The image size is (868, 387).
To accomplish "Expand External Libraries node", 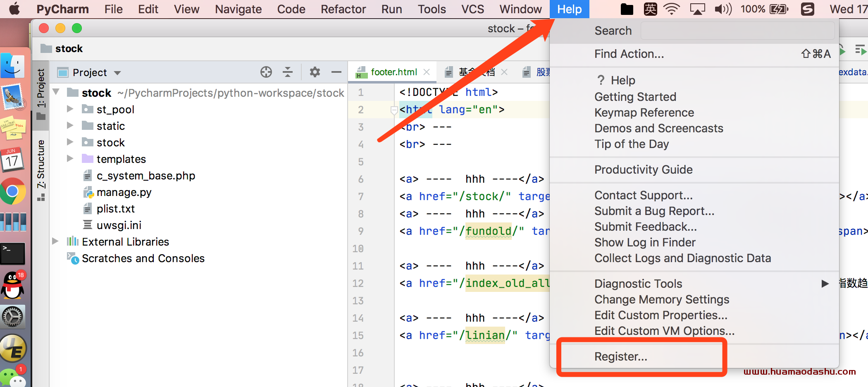I will (x=55, y=241).
